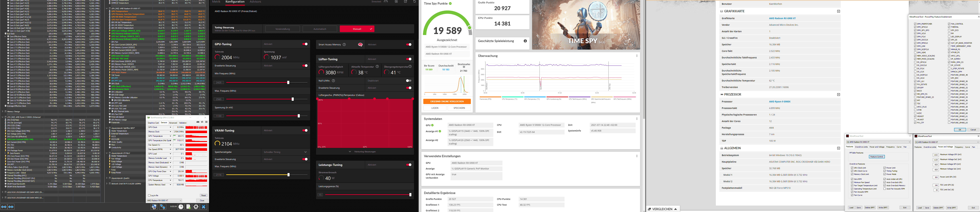Click the SPEICHERN button in 3DMark
980x212 pixels.
459,108
